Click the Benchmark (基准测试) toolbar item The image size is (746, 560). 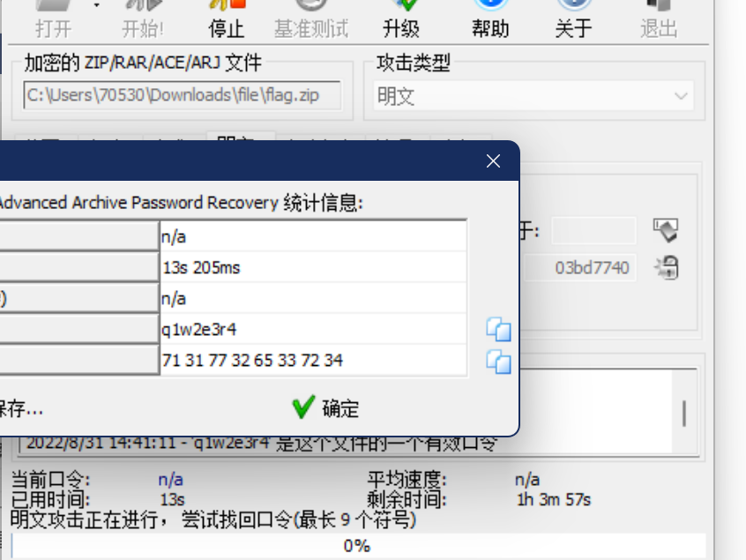tap(311, 19)
